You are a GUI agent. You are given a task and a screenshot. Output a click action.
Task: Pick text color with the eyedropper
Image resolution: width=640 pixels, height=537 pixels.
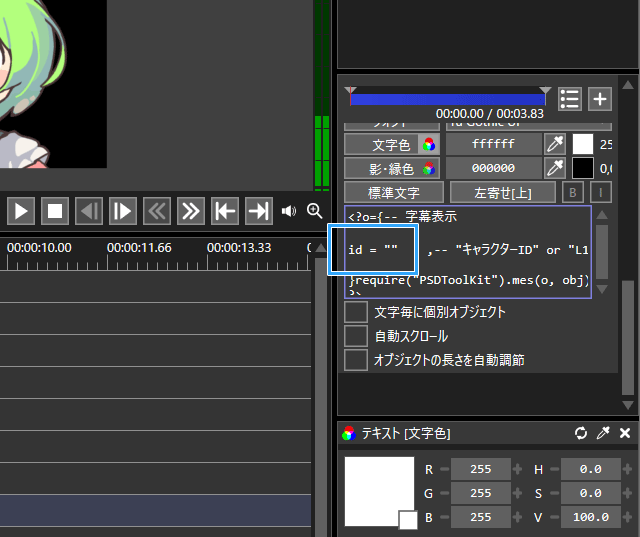coord(555,144)
